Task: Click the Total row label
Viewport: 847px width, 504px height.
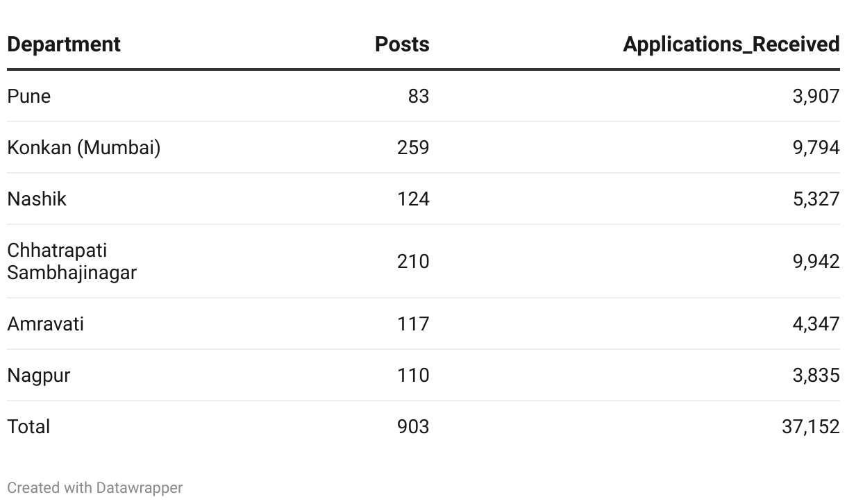Action: point(28,426)
